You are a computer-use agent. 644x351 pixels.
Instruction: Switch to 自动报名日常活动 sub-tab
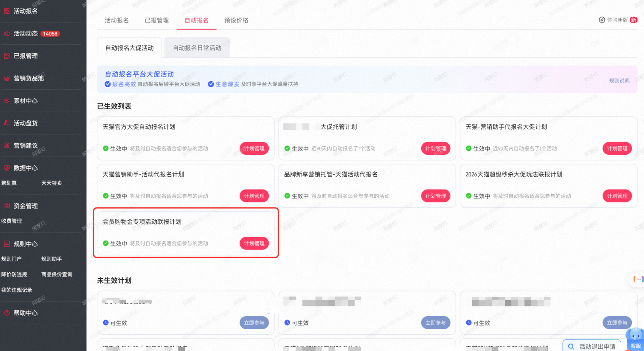point(197,48)
